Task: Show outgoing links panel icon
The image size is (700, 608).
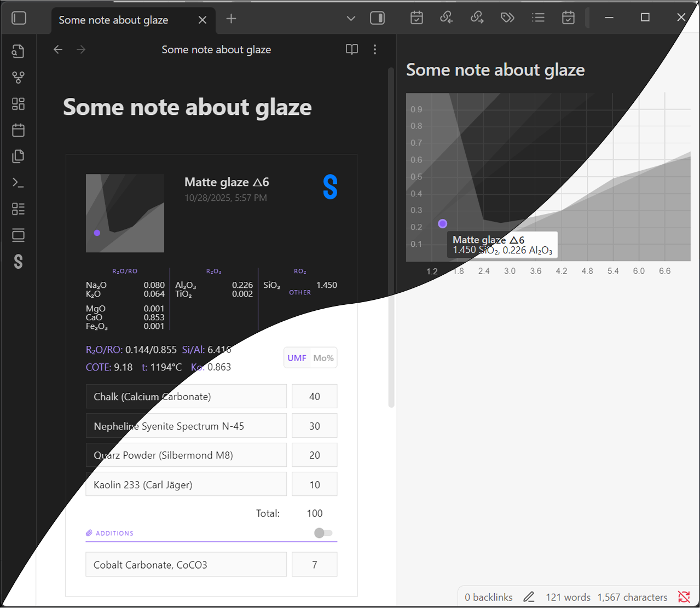Action: (x=477, y=18)
